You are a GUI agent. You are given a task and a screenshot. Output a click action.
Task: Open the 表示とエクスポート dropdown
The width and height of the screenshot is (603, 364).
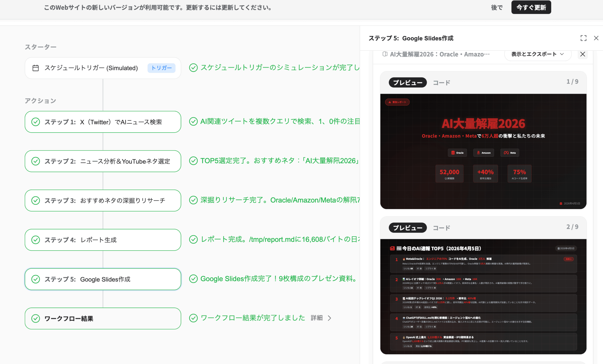pos(538,54)
